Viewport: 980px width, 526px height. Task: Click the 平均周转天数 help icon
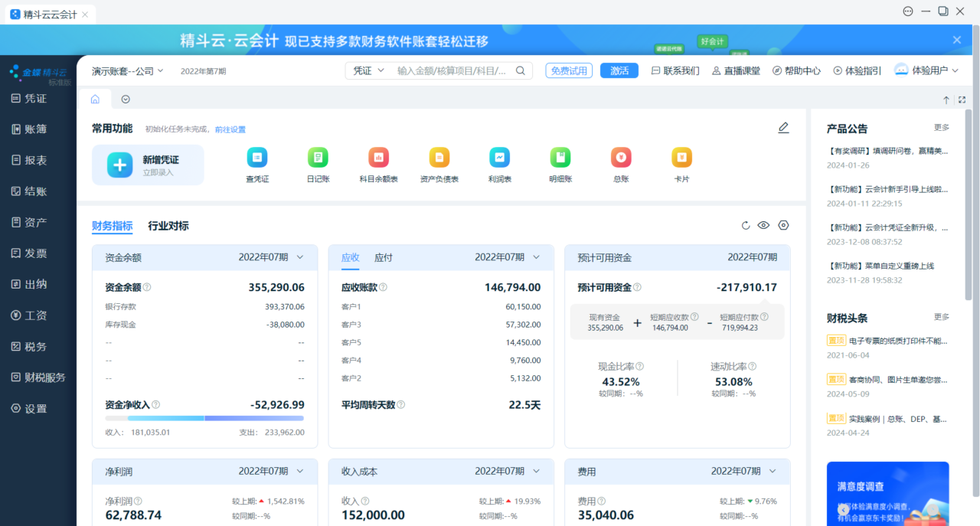pos(400,404)
